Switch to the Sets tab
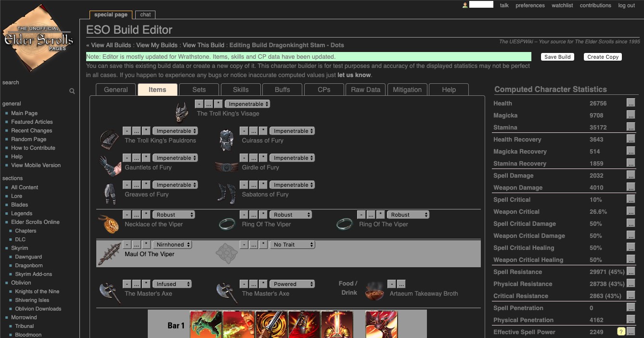 tap(199, 90)
